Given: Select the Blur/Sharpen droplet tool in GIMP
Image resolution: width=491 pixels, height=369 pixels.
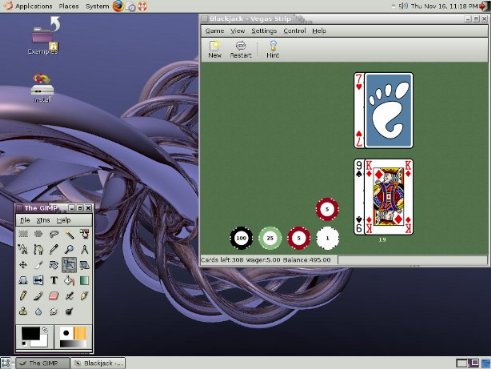Looking at the screenshot, I should coord(38,311).
